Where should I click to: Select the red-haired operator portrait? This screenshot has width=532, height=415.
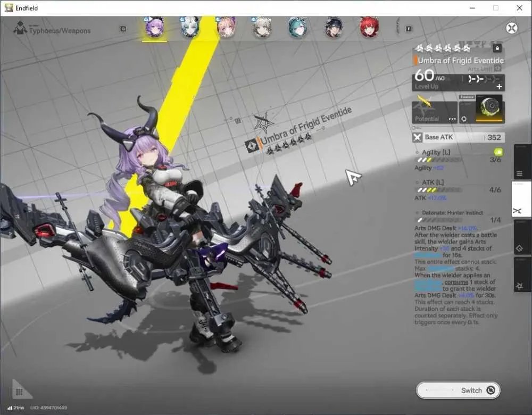coord(369,27)
